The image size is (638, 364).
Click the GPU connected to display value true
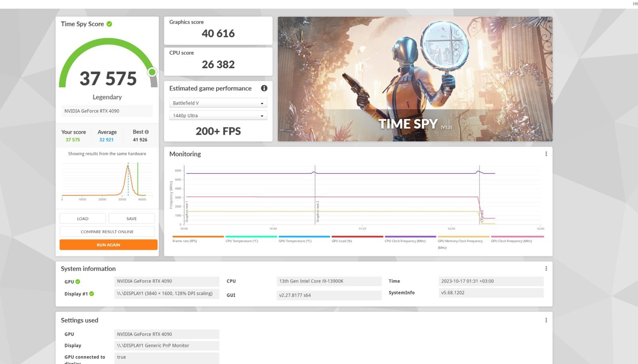[167, 357]
